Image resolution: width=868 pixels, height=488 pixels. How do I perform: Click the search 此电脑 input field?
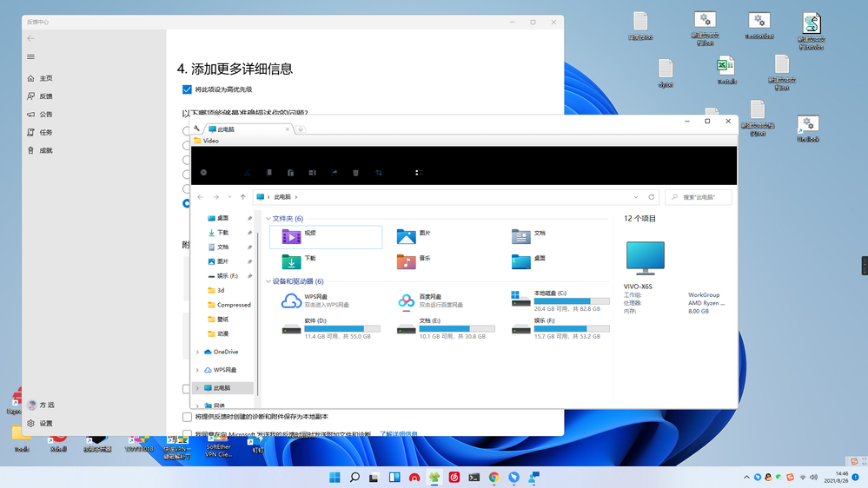pyautogui.click(x=698, y=197)
